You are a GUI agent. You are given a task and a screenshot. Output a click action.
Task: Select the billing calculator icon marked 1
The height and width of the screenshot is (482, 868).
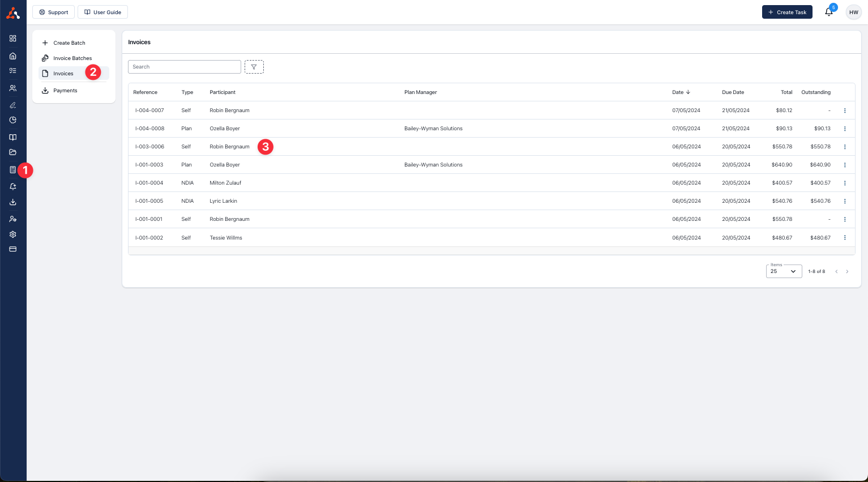pyautogui.click(x=13, y=170)
